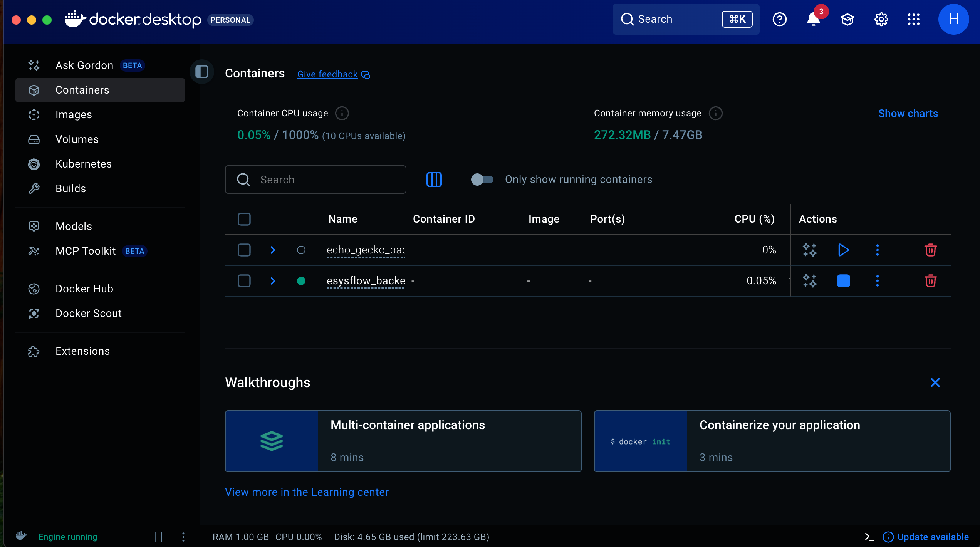
Task: Open the column visibility settings icon
Action: (x=434, y=180)
